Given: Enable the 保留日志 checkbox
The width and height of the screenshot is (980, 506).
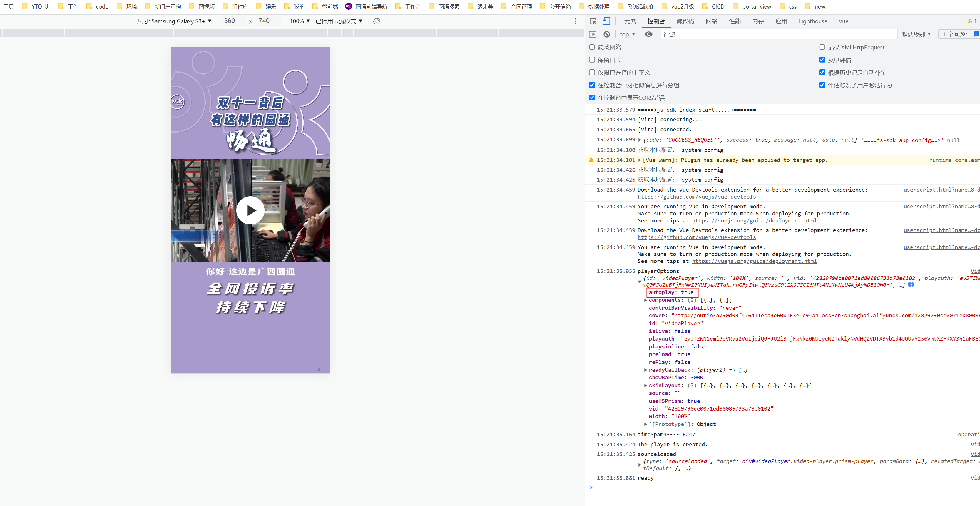Looking at the screenshot, I should pos(592,60).
